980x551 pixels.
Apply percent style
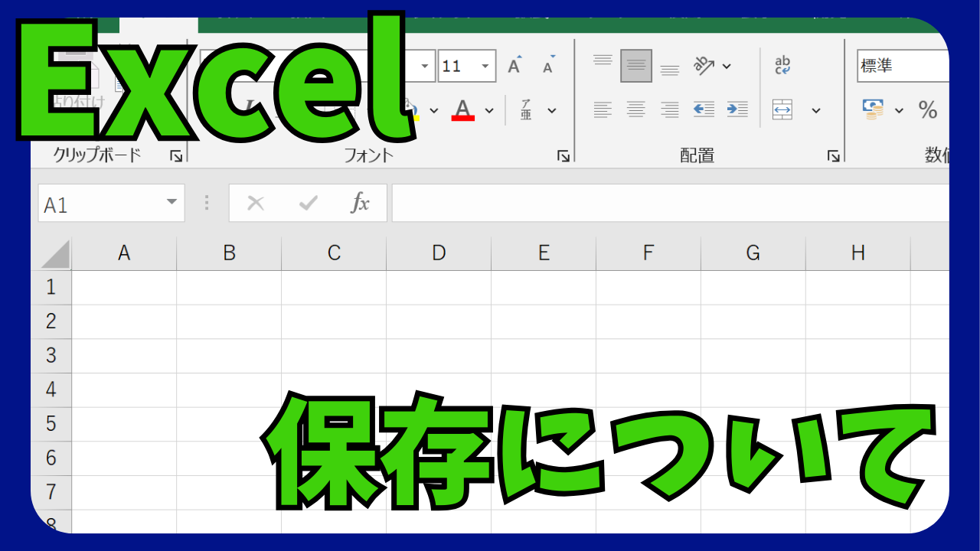click(928, 110)
